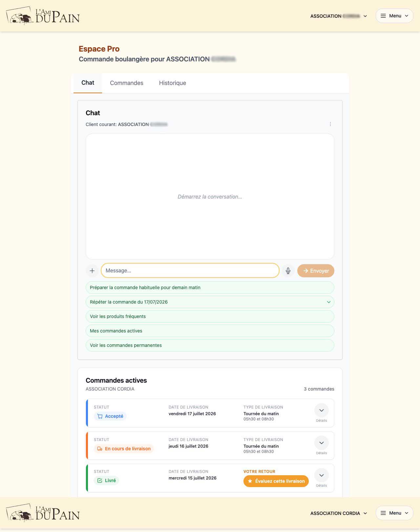The image size is (420, 532).
Task: Expand details of the Livré order
Action: (322, 475)
